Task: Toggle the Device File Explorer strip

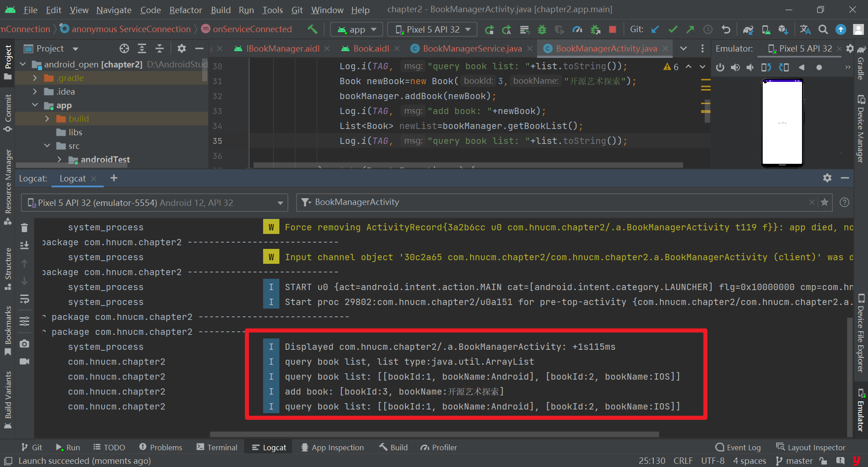Action: click(861, 334)
